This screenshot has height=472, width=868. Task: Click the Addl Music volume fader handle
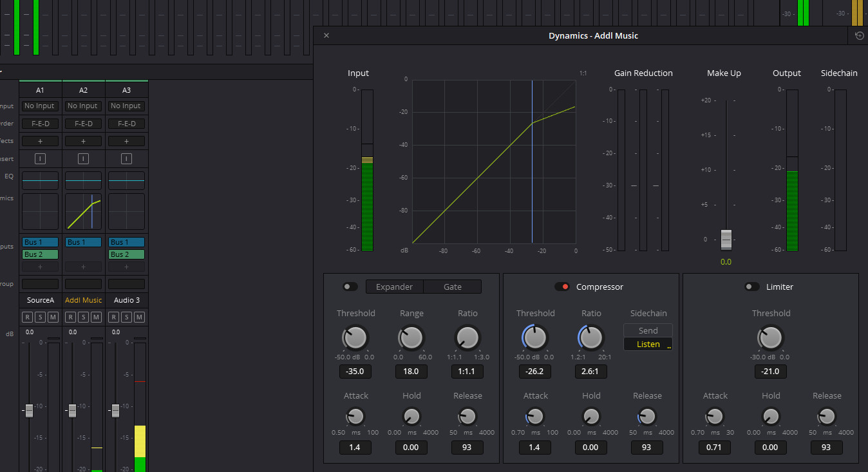pos(72,410)
